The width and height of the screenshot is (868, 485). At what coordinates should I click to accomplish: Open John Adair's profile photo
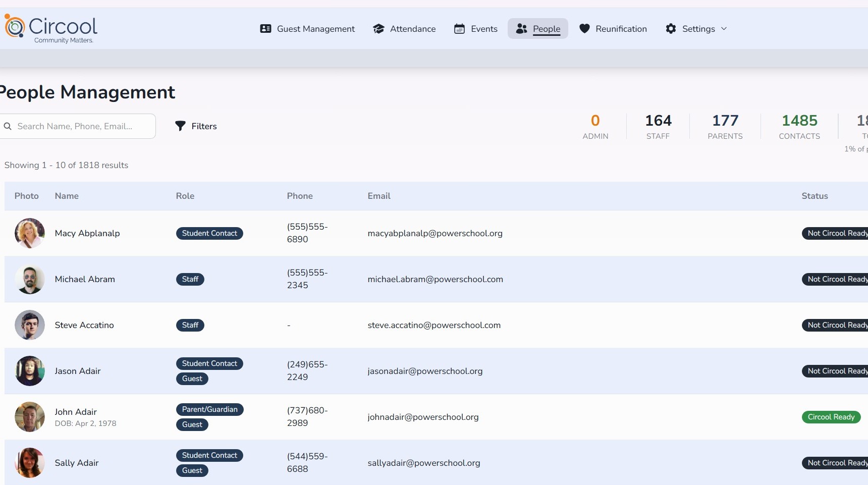click(30, 417)
